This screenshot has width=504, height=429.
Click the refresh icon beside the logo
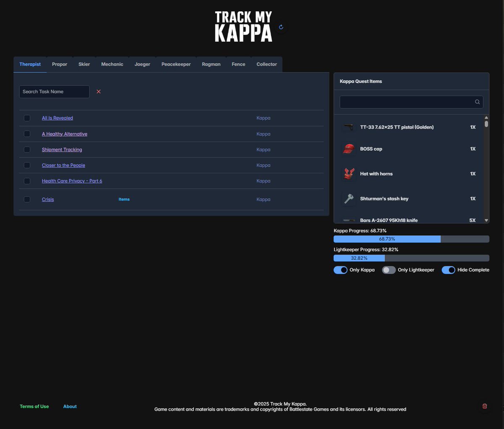click(281, 27)
